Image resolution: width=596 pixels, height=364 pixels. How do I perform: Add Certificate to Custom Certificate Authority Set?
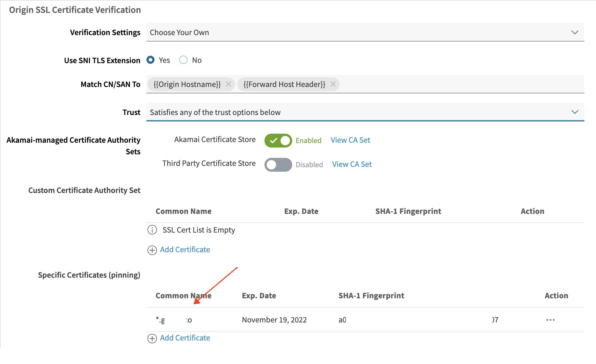tap(185, 250)
